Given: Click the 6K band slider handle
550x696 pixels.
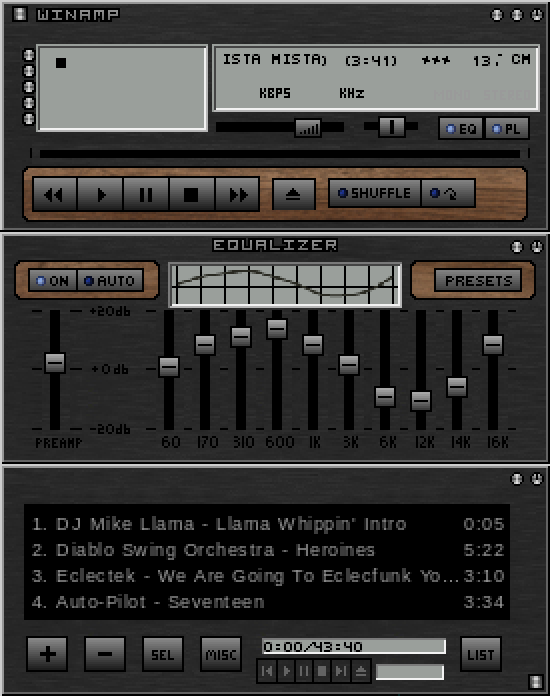Looking at the screenshot, I should 385,396.
